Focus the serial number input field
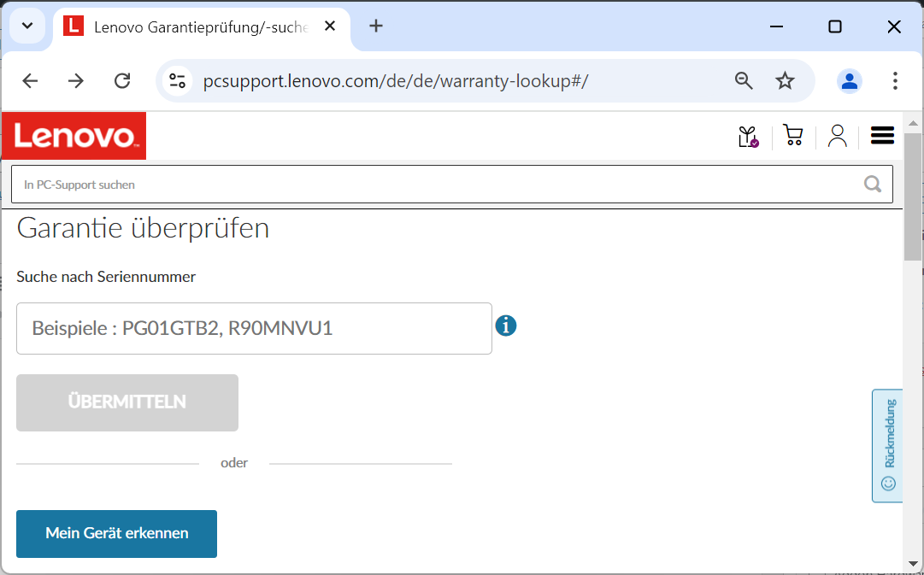The image size is (924, 575). pos(254,328)
